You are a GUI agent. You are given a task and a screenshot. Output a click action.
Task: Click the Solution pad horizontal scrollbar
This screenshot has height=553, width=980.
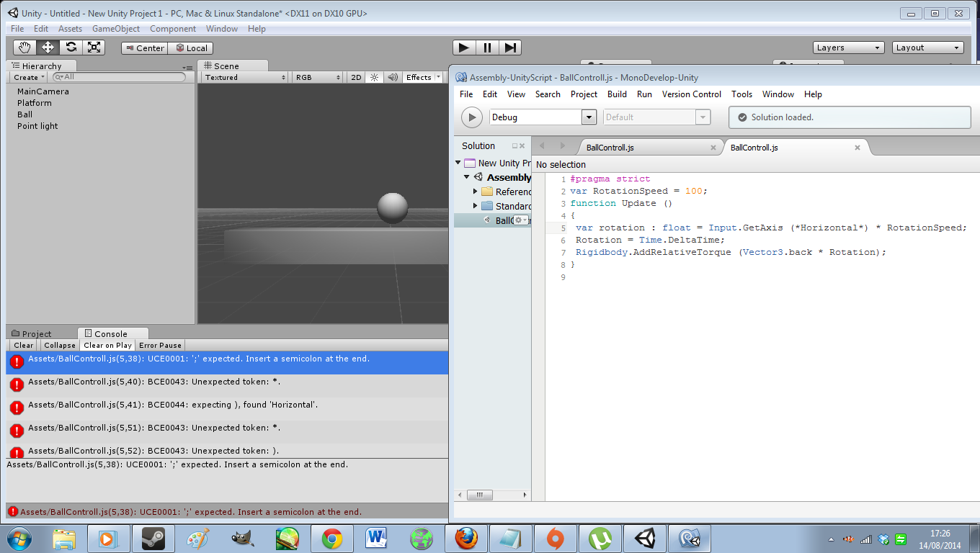tap(478, 495)
